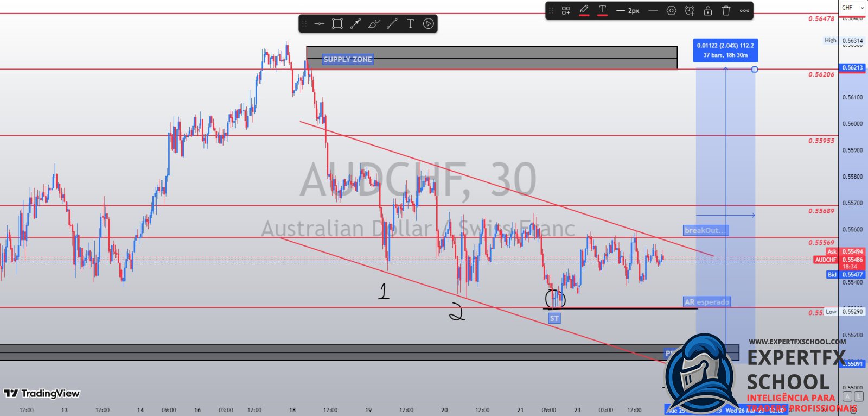Toggle auto scale with the A button
The width and height of the screenshot is (868, 416).
coord(847,396)
